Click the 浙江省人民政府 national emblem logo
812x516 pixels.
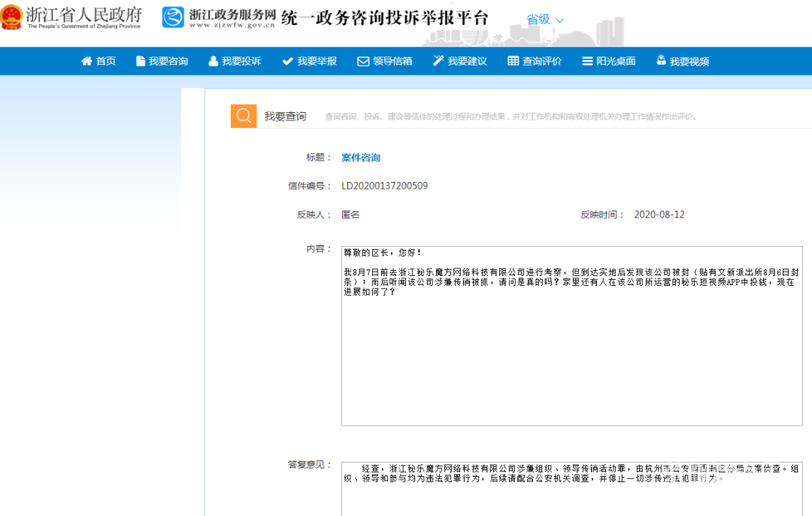coord(12,18)
